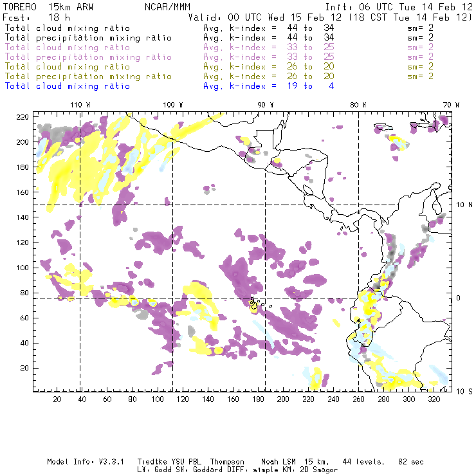Click purple 'Total cloud mixing ratio' legend line
This screenshot has height=476, width=476.
(x=68, y=48)
